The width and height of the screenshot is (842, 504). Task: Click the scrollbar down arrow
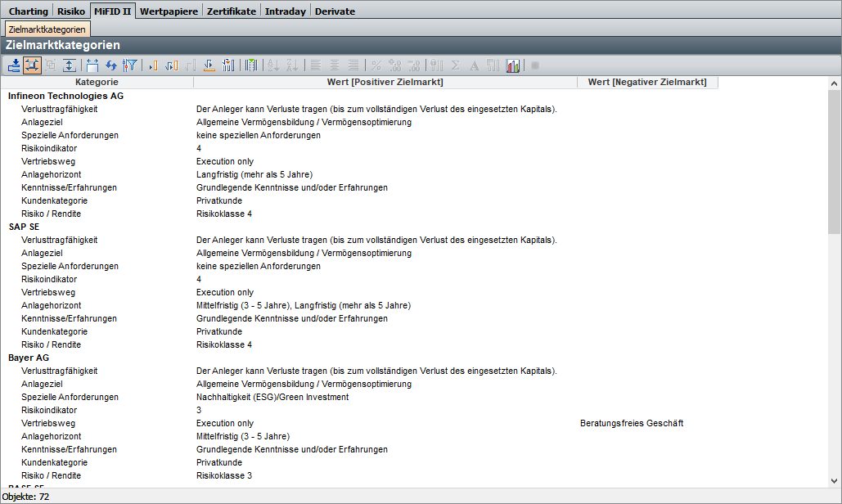(x=834, y=481)
